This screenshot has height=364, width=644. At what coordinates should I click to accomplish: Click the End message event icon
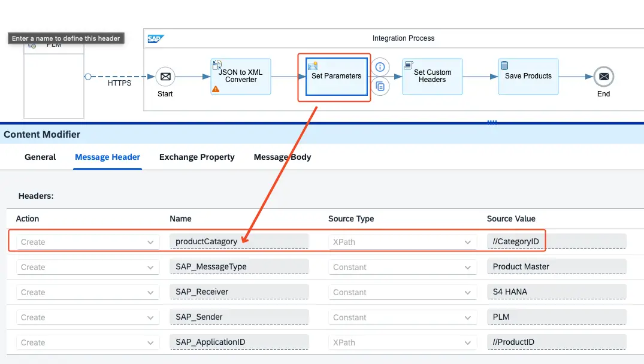click(x=603, y=77)
